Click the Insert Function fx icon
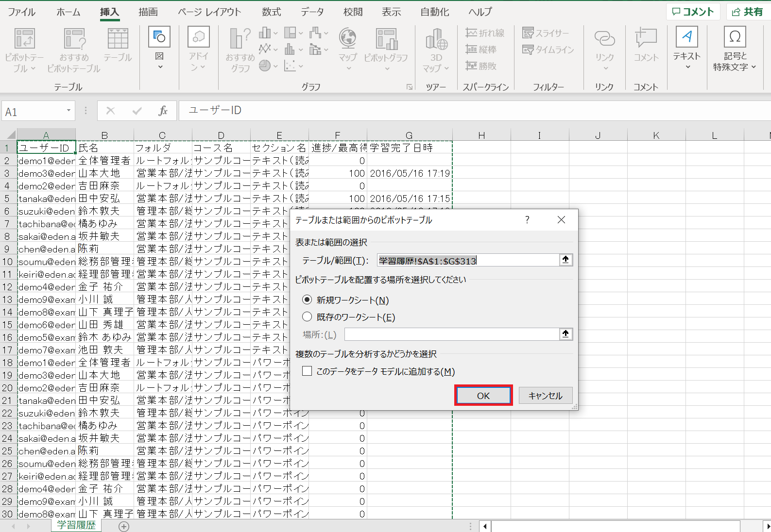771x532 pixels. 163,111
